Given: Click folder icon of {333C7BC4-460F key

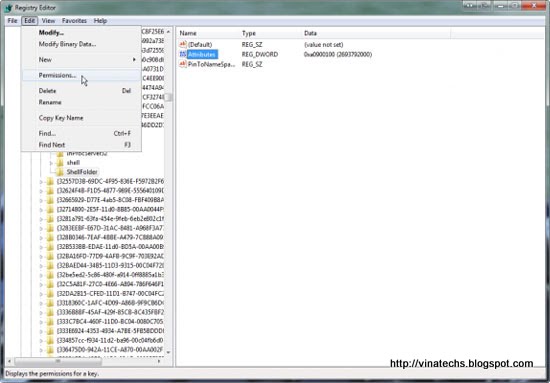Looking at the screenshot, I should [x=50, y=322].
